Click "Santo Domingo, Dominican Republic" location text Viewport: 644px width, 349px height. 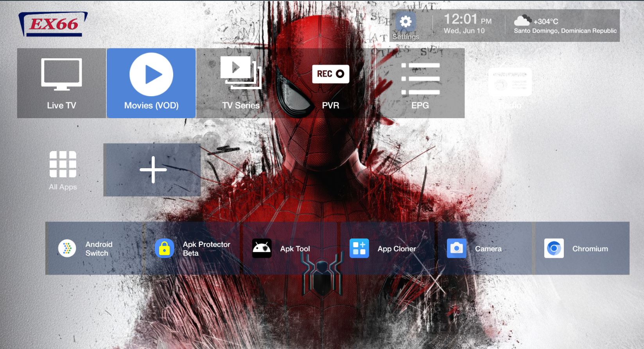[x=565, y=31]
